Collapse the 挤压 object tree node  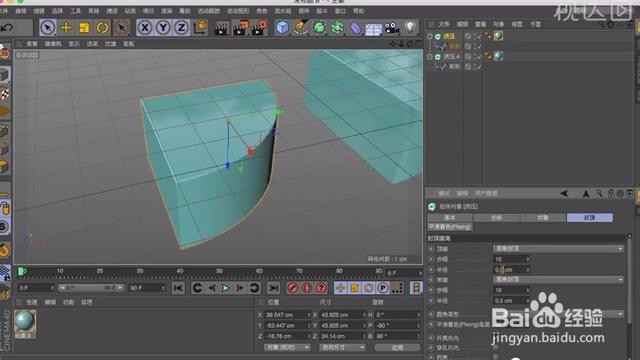(x=430, y=36)
